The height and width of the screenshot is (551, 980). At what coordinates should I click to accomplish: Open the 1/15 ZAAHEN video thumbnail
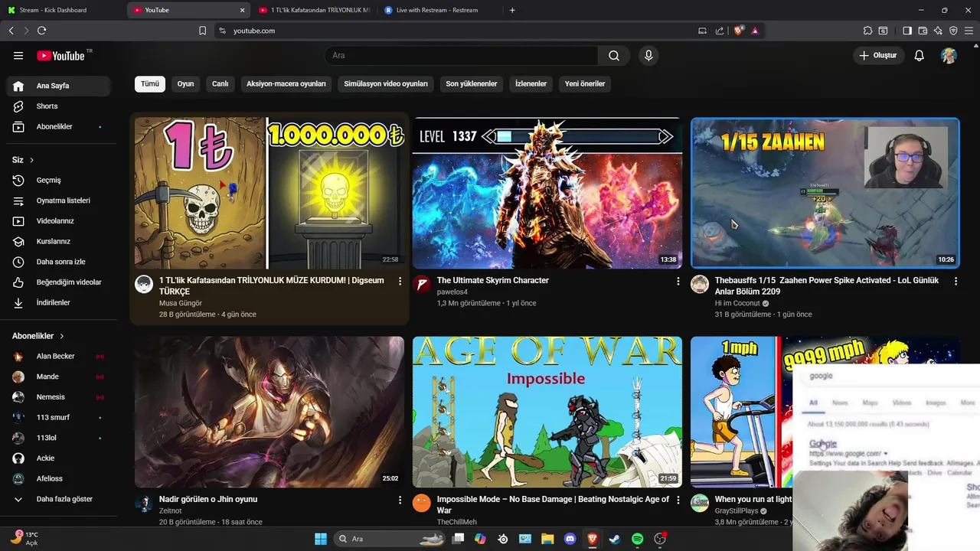click(x=825, y=193)
